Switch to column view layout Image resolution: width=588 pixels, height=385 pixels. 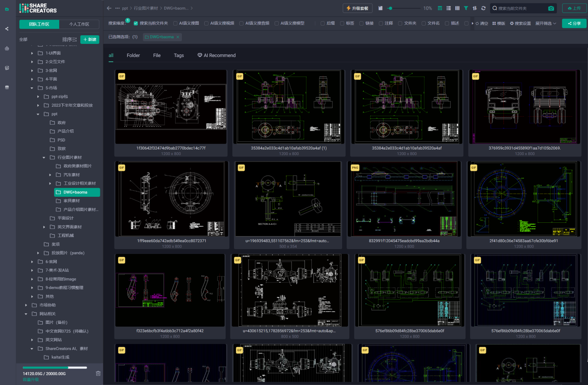tap(457, 8)
